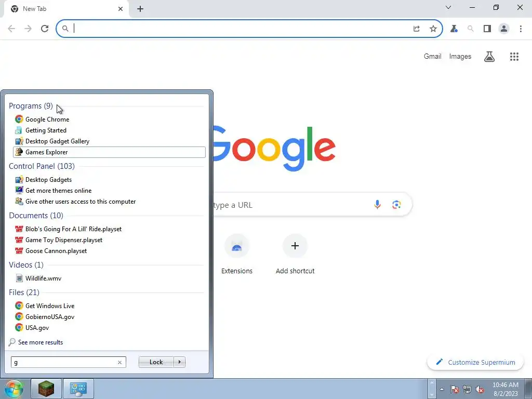532x399 pixels.
Task: Open Google Images link
Action: click(460, 56)
